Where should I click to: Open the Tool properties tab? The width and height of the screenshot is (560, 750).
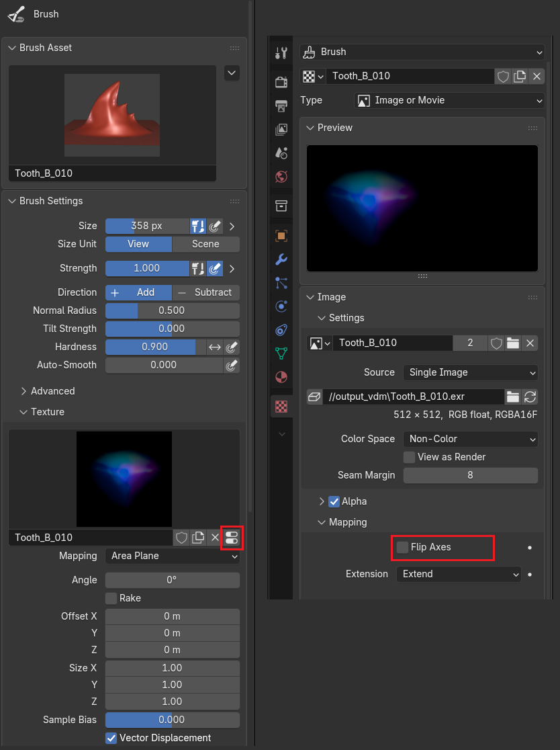(x=281, y=52)
